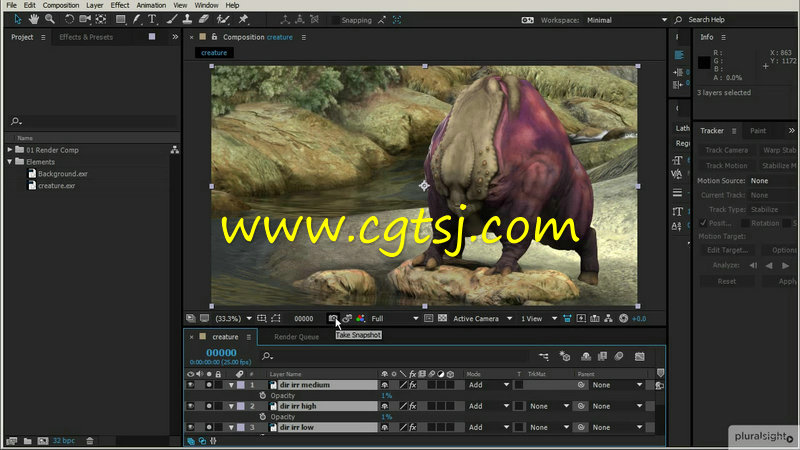
Task: Select the Pen tool
Action: pos(136,19)
